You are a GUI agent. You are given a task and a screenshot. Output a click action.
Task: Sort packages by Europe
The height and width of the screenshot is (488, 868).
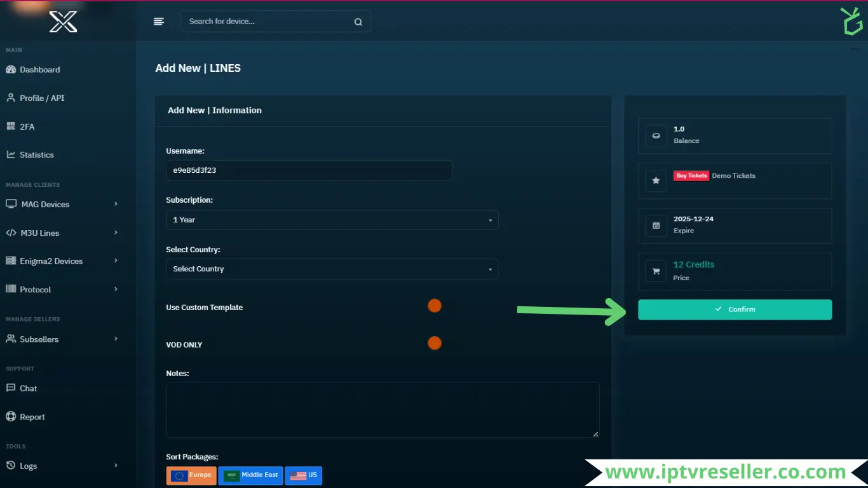[191, 475]
